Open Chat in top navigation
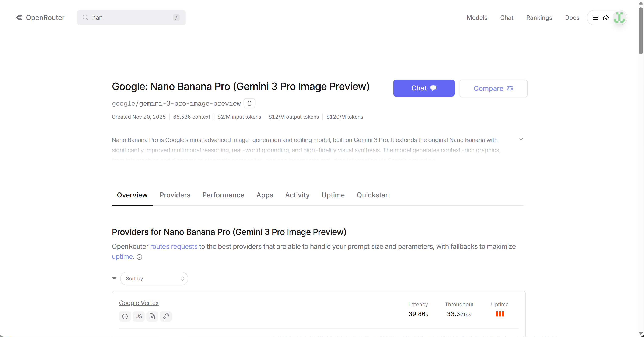The height and width of the screenshot is (337, 644). 507,18
